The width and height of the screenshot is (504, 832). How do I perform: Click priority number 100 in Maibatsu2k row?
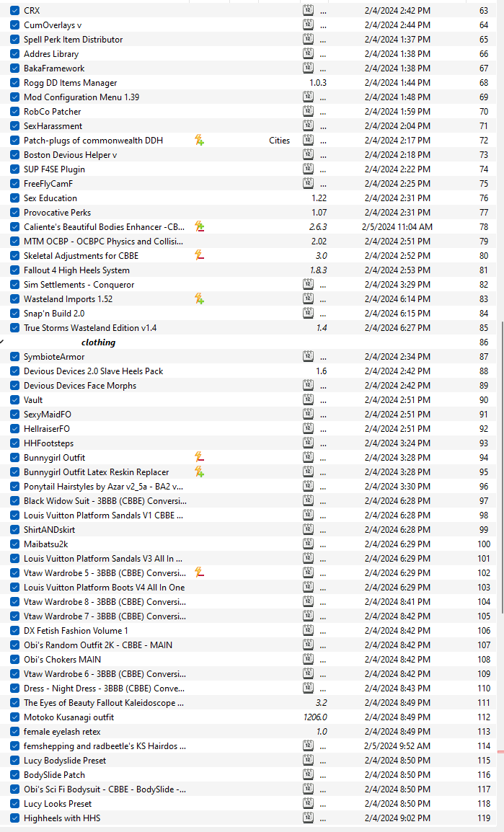coord(484,544)
